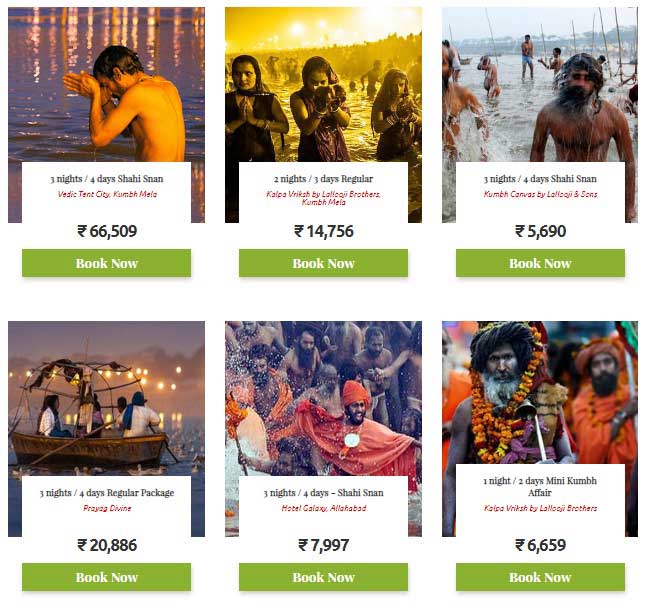Open the garlanded sadhu portrait photo
This screenshot has width=645, height=607.
(x=540, y=393)
